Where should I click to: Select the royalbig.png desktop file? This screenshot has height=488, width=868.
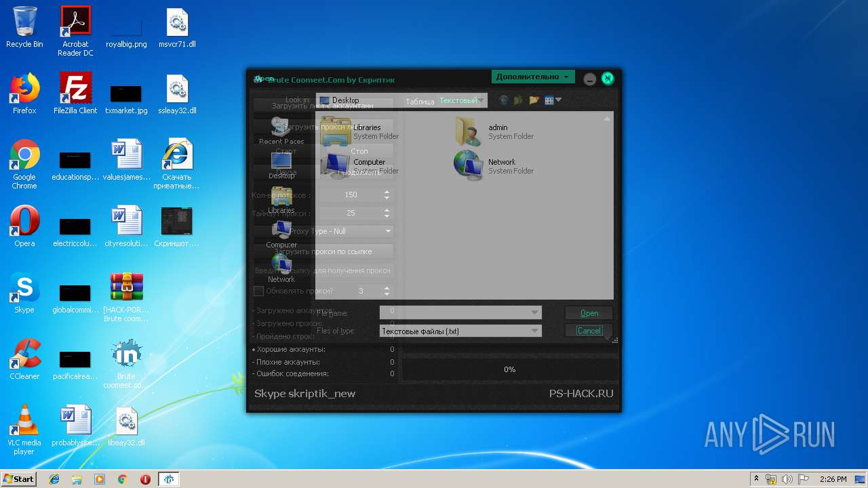[126, 31]
